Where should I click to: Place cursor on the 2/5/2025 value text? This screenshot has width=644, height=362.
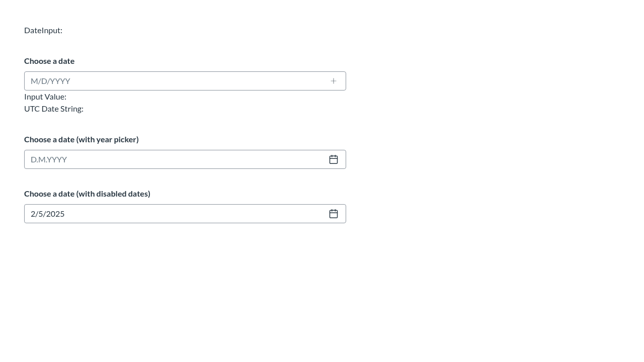pyautogui.click(x=48, y=214)
